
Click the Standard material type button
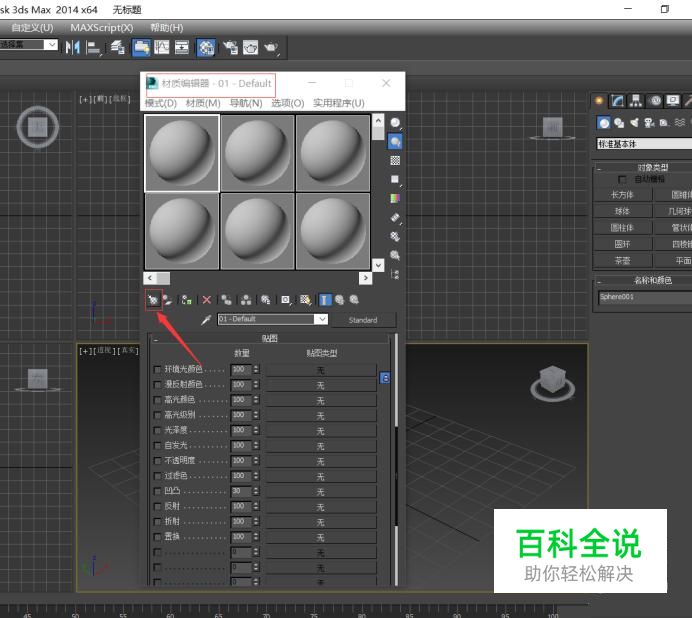pos(362,320)
